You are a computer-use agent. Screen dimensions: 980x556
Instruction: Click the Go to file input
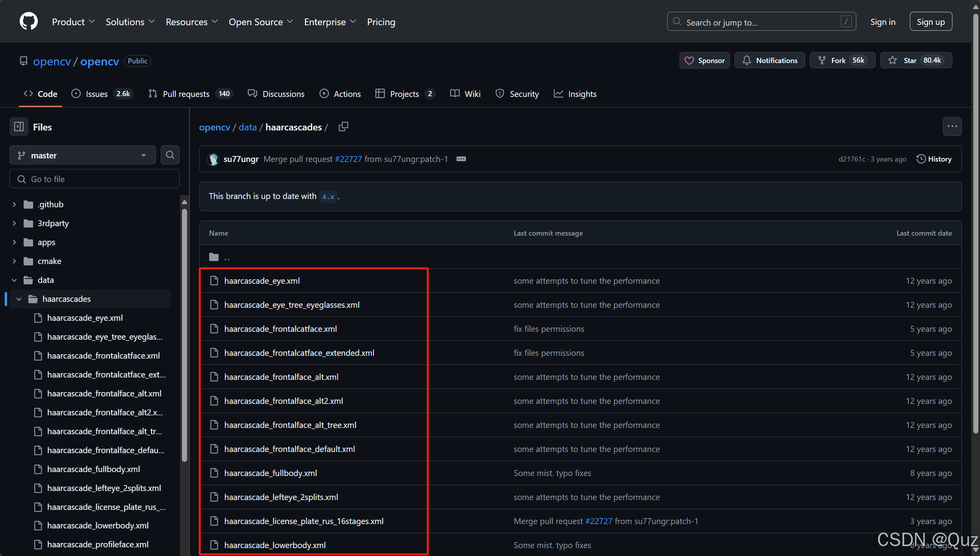(x=95, y=179)
